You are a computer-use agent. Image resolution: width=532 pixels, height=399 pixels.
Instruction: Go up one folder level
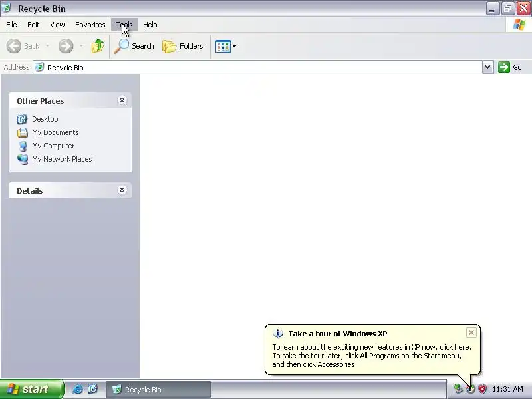tap(98, 46)
